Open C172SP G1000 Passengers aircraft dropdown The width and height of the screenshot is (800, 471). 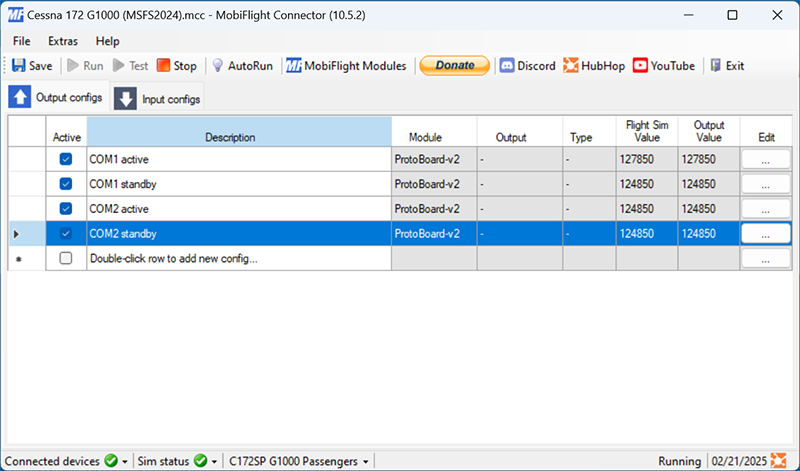[299, 461]
